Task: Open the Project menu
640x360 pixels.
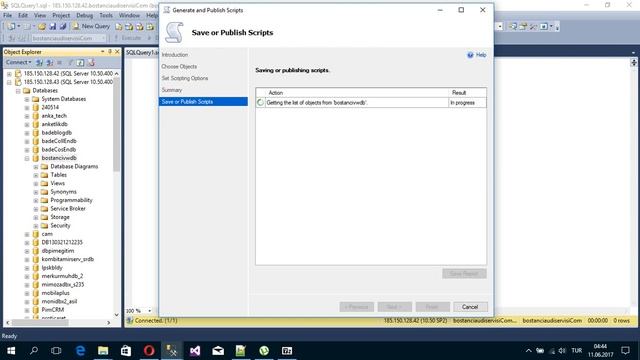Action: (x=61, y=15)
